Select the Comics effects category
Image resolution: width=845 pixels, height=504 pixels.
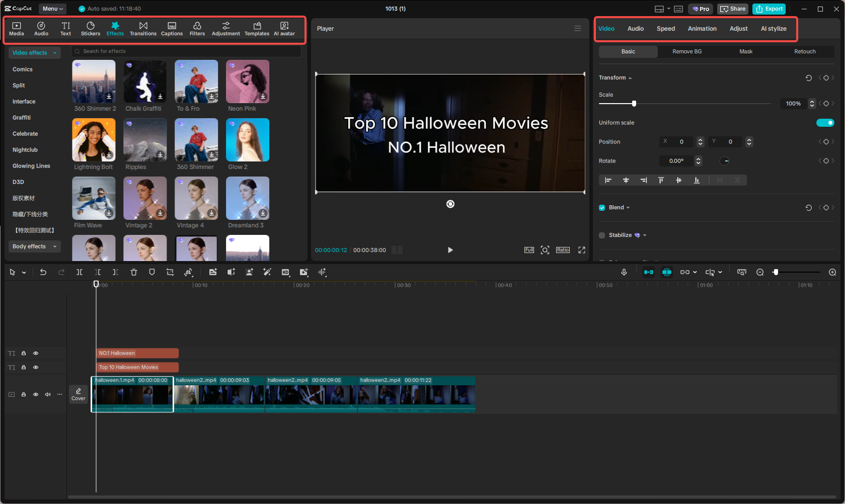coord(23,69)
